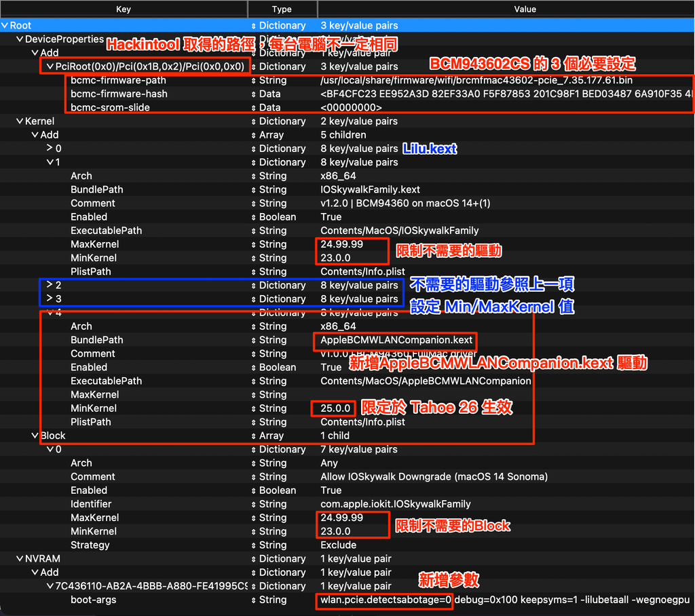The height and width of the screenshot is (616, 695).
Task: Open type popup for Strategy row
Action: [254, 545]
